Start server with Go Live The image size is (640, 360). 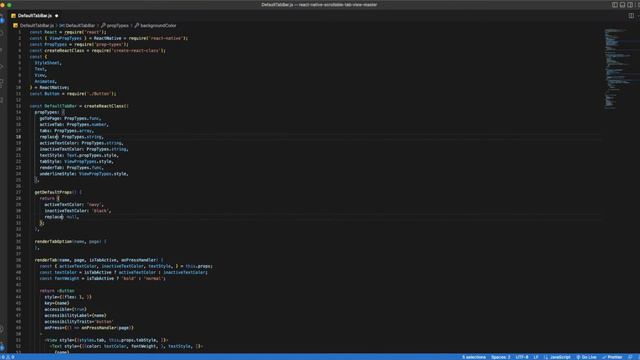(586, 357)
